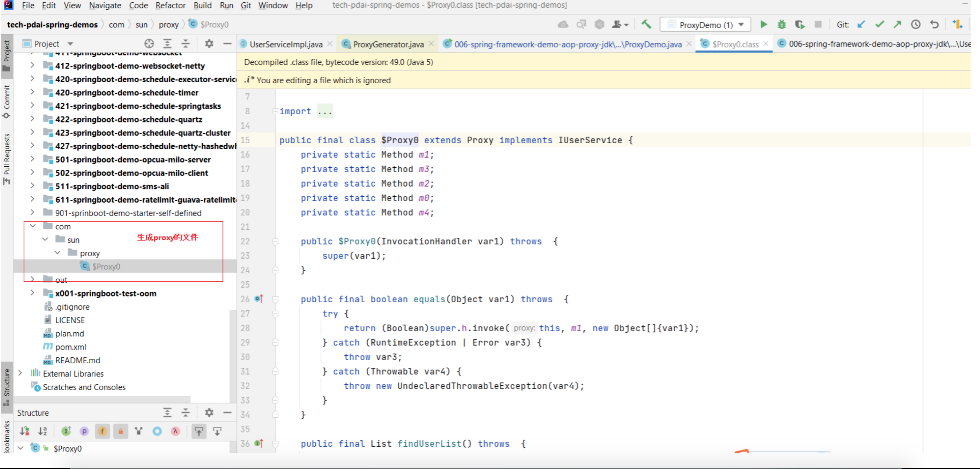Select pom.xml in the project tree
The image size is (980, 469).
70,347
